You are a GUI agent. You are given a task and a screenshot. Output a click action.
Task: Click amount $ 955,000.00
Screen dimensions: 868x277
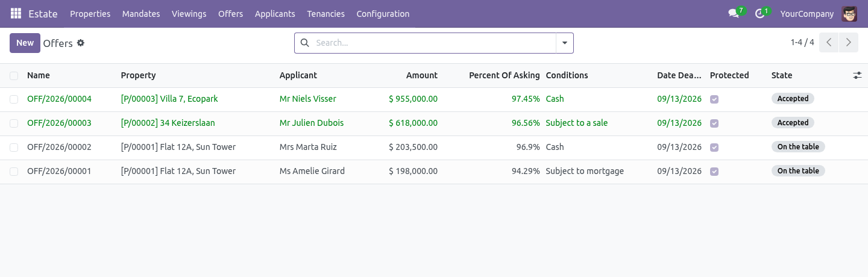point(413,99)
